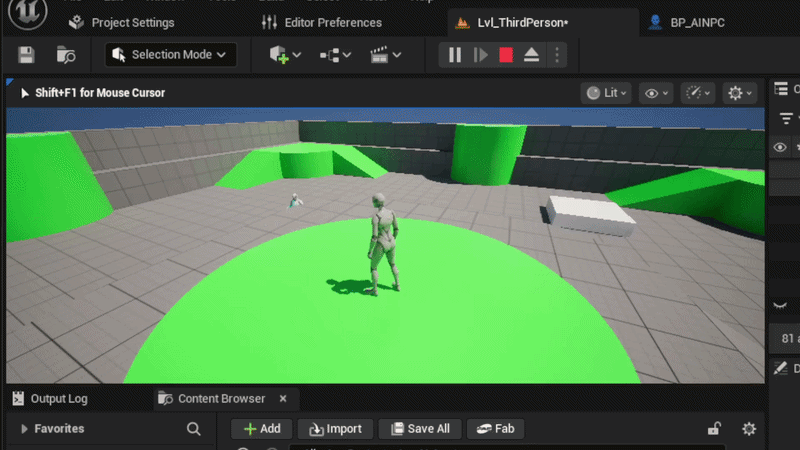The width and height of the screenshot is (800, 450).
Task: Close the Content Browser tab
Action: (x=283, y=398)
